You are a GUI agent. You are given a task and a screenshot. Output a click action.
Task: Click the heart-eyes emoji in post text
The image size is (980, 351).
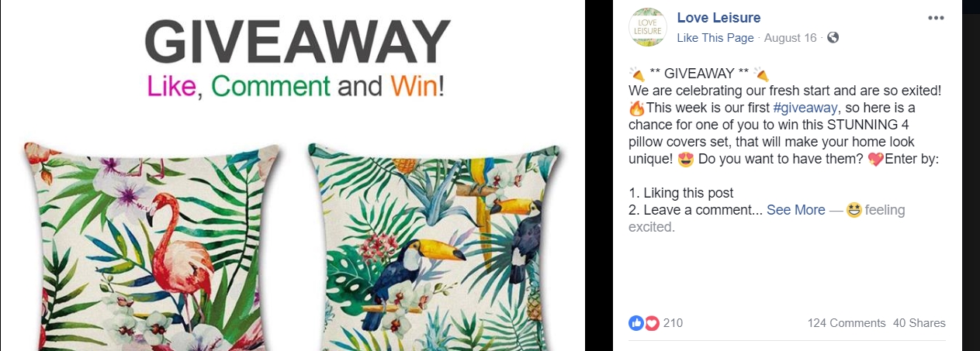coord(685,160)
